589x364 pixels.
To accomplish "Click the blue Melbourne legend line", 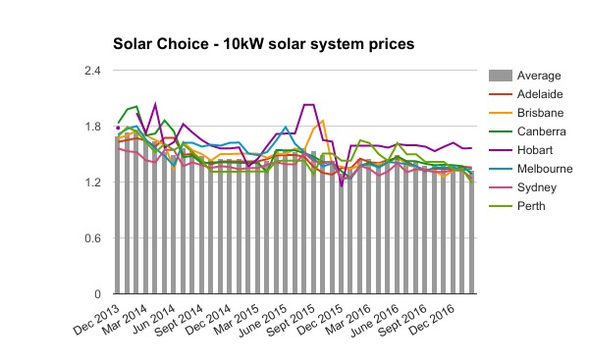I will tap(501, 169).
